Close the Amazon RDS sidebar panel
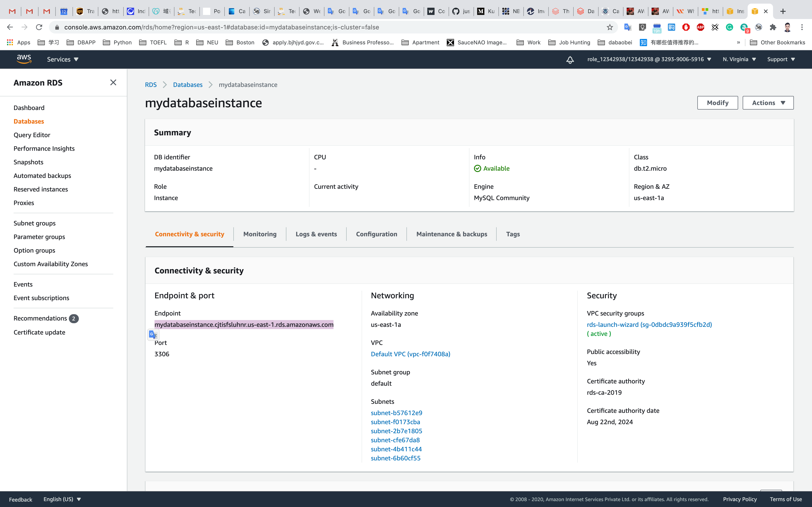 pos(113,82)
